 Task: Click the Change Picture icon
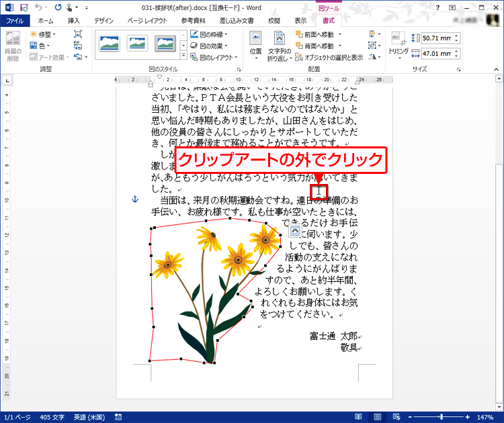[78, 46]
